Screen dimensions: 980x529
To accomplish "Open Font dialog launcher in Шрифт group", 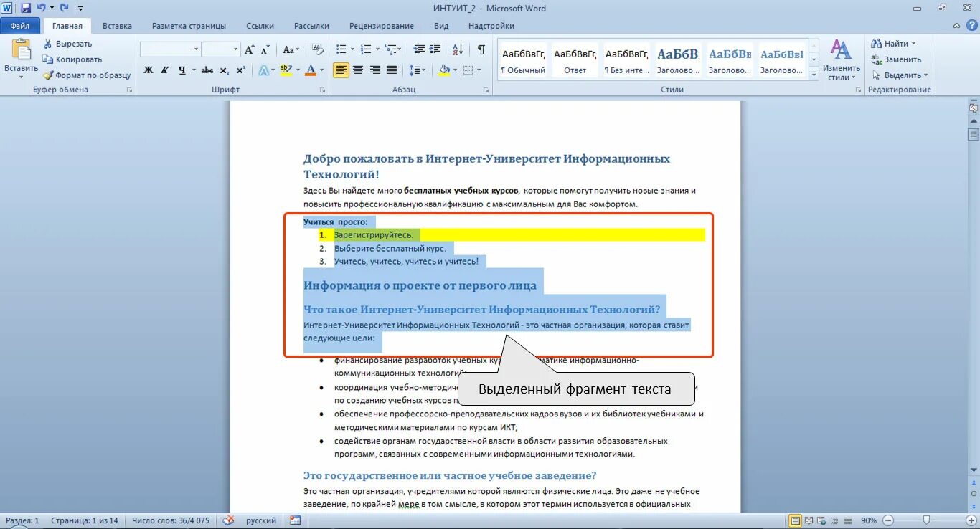I will tap(322, 90).
